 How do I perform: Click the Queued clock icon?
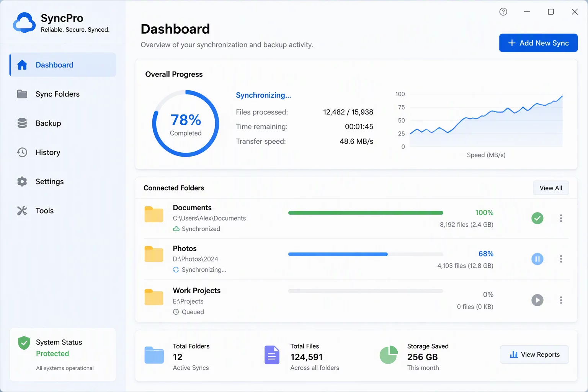(x=176, y=312)
